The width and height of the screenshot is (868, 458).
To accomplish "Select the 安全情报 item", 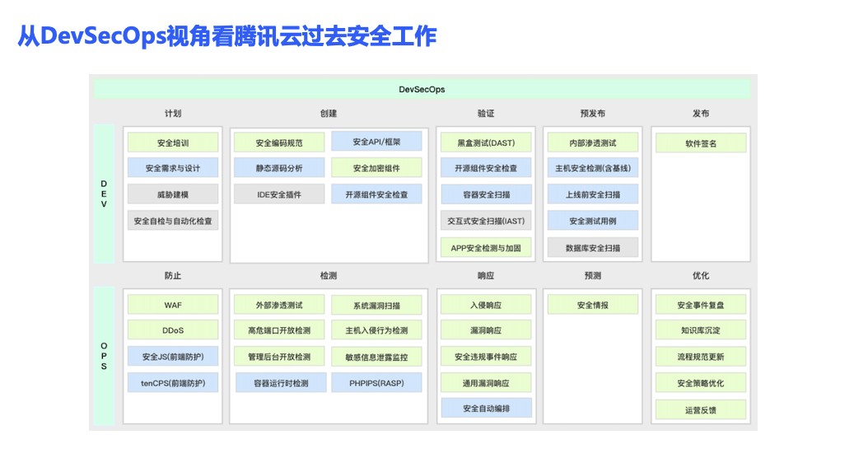I will coord(592,305).
